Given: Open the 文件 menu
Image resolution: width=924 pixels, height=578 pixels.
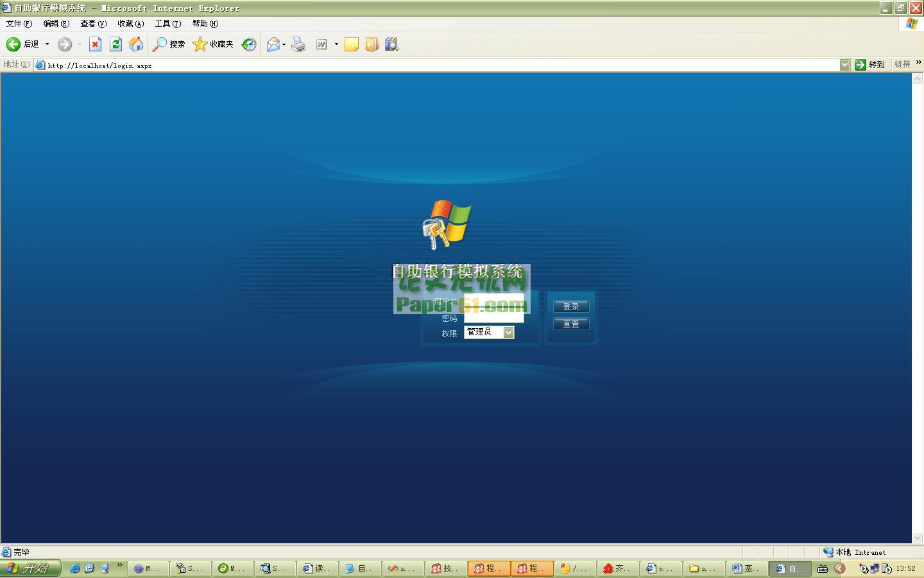Looking at the screenshot, I should pyautogui.click(x=19, y=24).
